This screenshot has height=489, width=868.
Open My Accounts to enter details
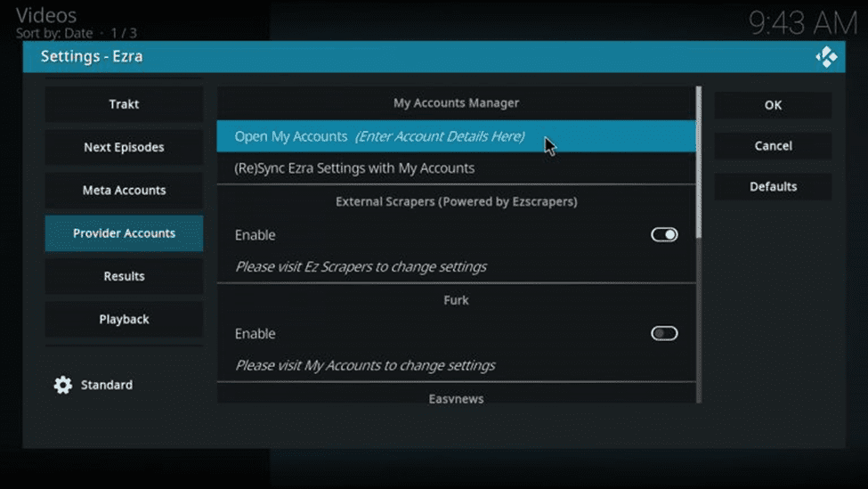point(456,136)
